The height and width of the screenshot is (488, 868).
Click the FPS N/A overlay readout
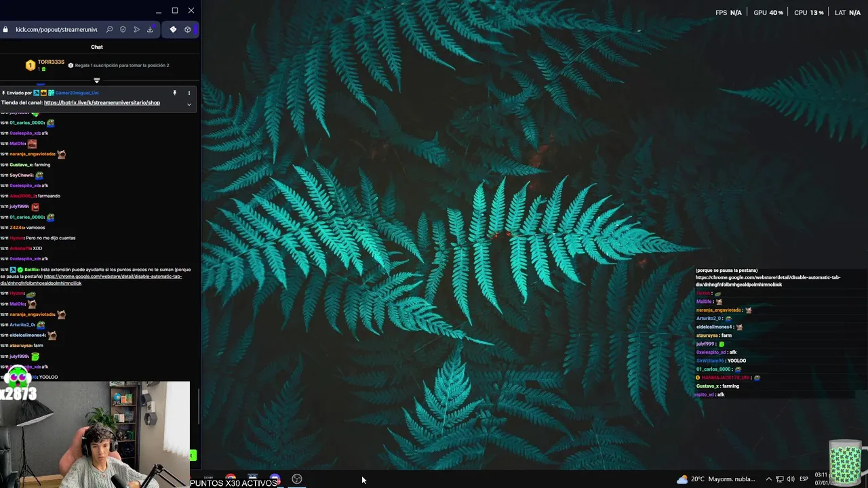click(728, 13)
